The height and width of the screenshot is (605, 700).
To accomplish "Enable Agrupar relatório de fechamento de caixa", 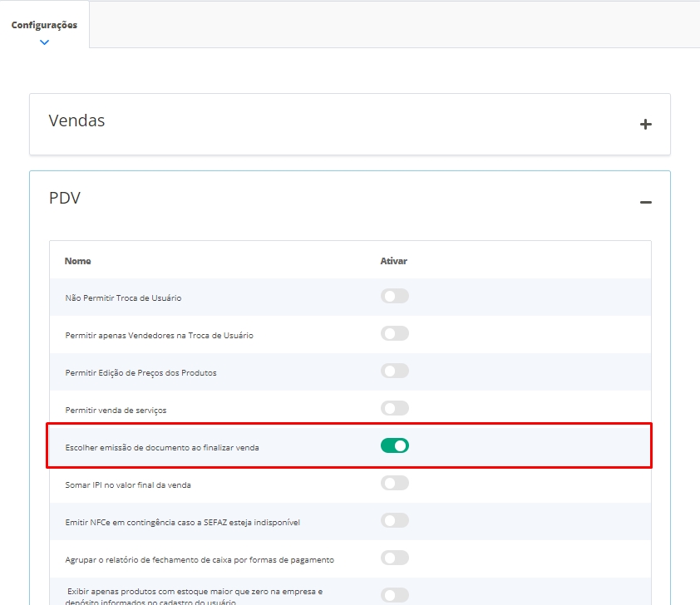I will 395,558.
